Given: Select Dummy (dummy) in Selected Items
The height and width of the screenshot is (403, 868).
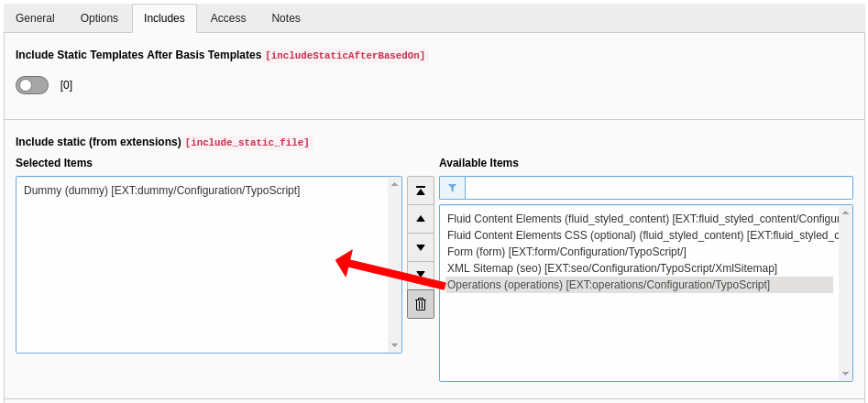Looking at the screenshot, I should tap(161, 191).
